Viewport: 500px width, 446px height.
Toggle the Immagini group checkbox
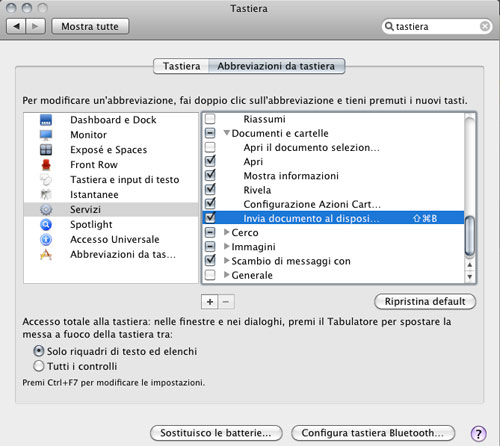(x=210, y=246)
